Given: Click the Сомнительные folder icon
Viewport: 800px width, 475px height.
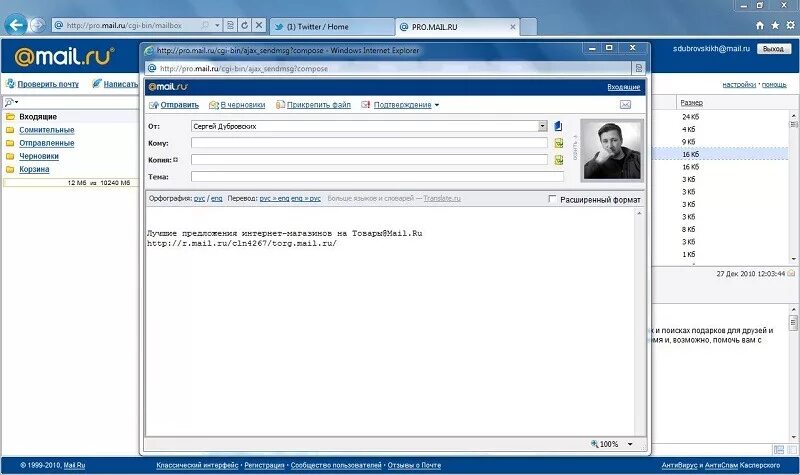Looking at the screenshot, I should pyautogui.click(x=10, y=130).
